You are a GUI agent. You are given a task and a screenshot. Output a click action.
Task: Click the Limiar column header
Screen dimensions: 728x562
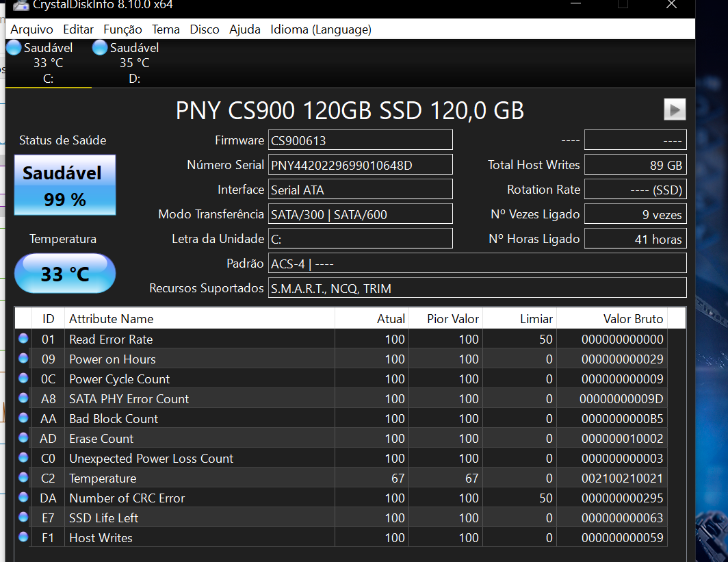click(520, 318)
